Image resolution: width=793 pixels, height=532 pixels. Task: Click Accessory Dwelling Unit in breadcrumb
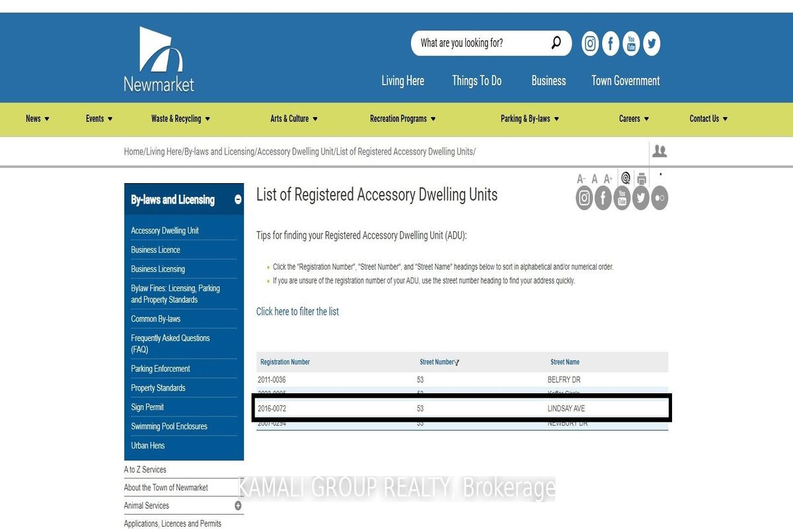[x=295, y=151]
